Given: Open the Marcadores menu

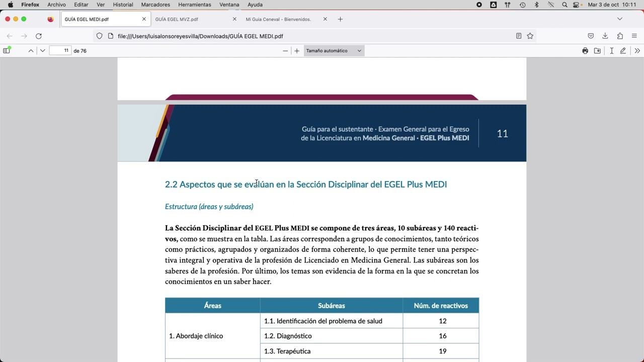Looking at the screenshot, I should (x=155, y=5).
